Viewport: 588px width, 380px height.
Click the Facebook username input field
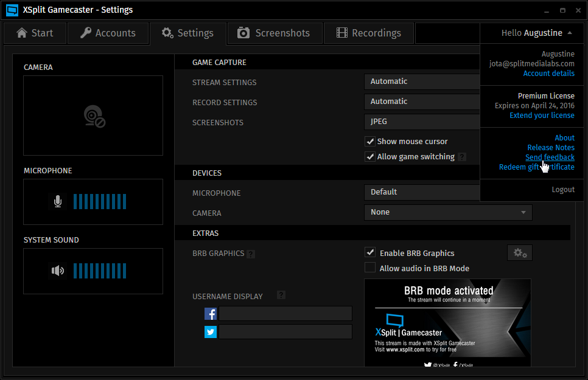285,314
